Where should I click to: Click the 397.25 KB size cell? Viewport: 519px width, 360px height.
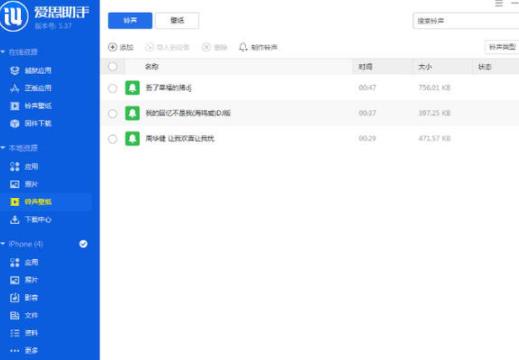coord(434,113)
